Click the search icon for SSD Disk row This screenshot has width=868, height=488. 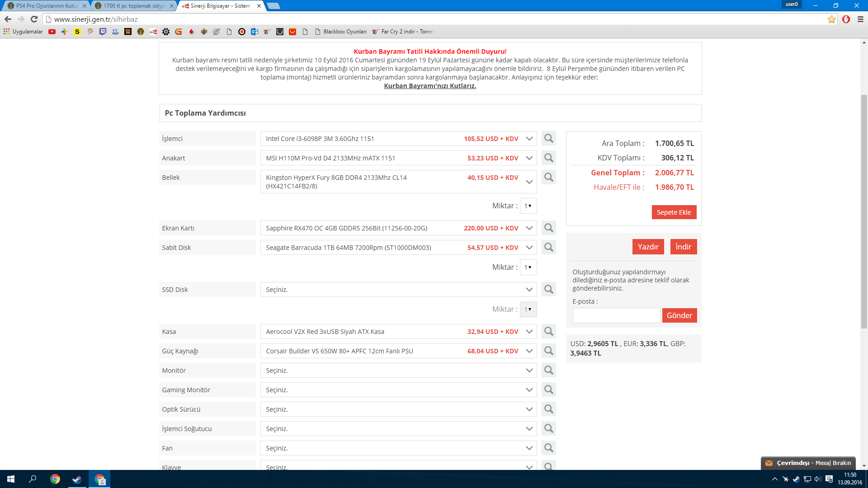tap(548, 289)
